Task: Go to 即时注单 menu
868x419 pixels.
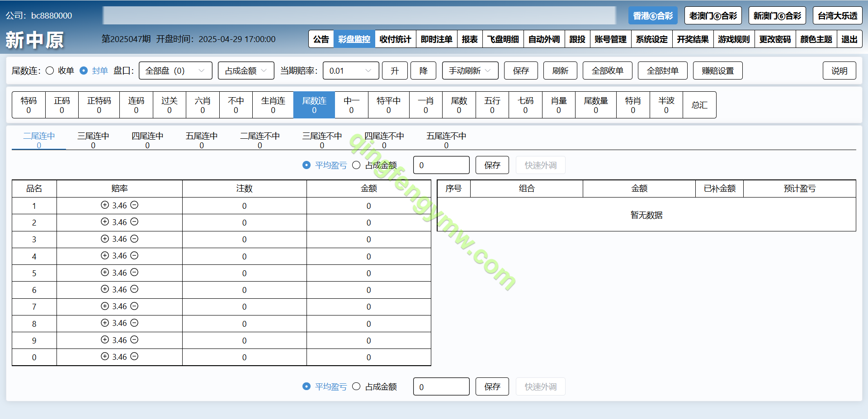Action: click(x=437, y=39)
